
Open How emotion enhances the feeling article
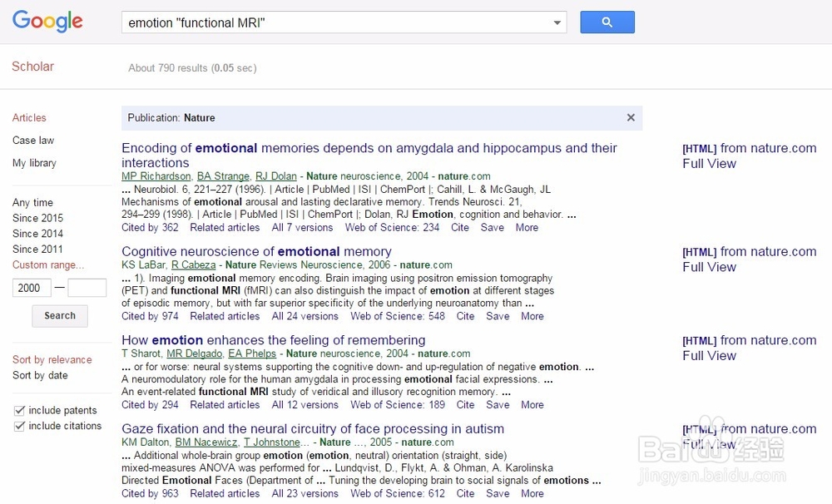point(273,340)
